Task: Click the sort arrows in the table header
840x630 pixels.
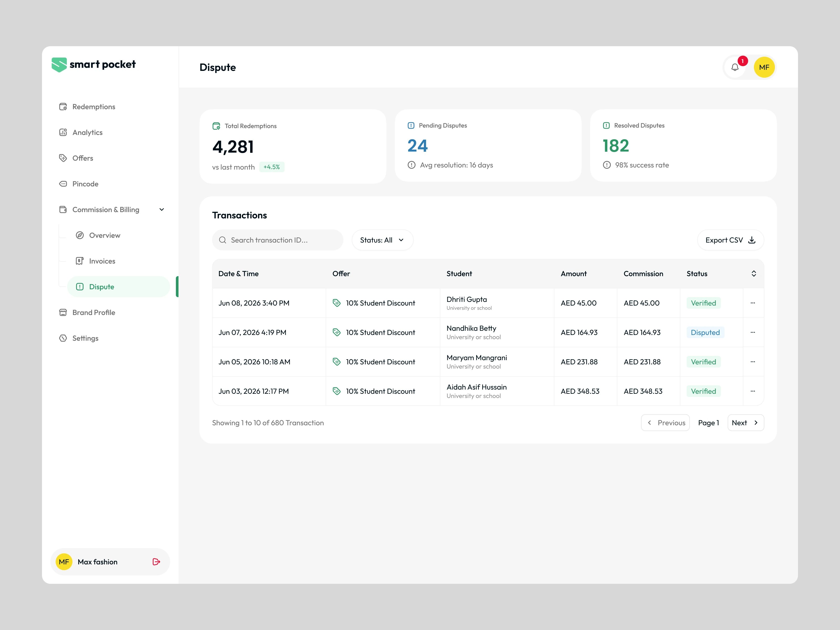Action: pos(754,274)
